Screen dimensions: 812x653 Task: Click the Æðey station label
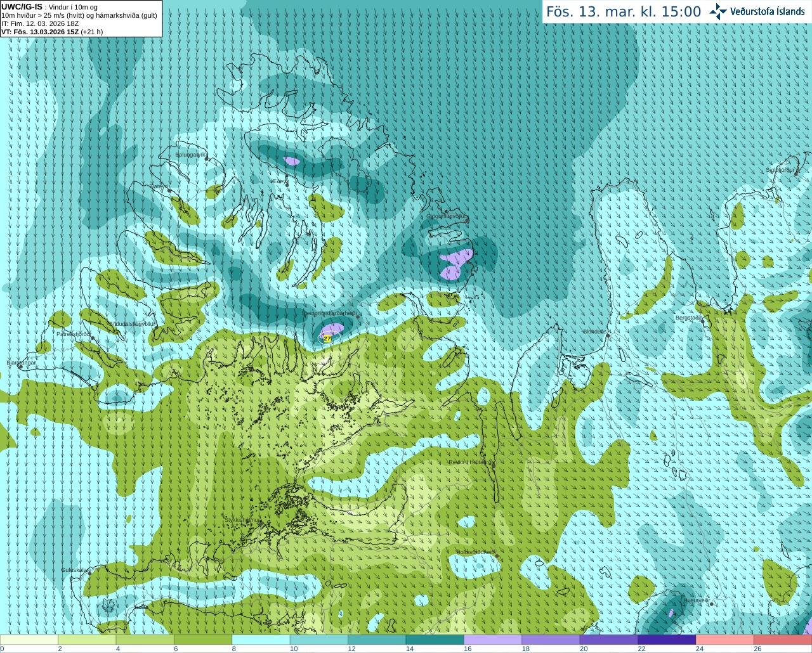(280, 181)
